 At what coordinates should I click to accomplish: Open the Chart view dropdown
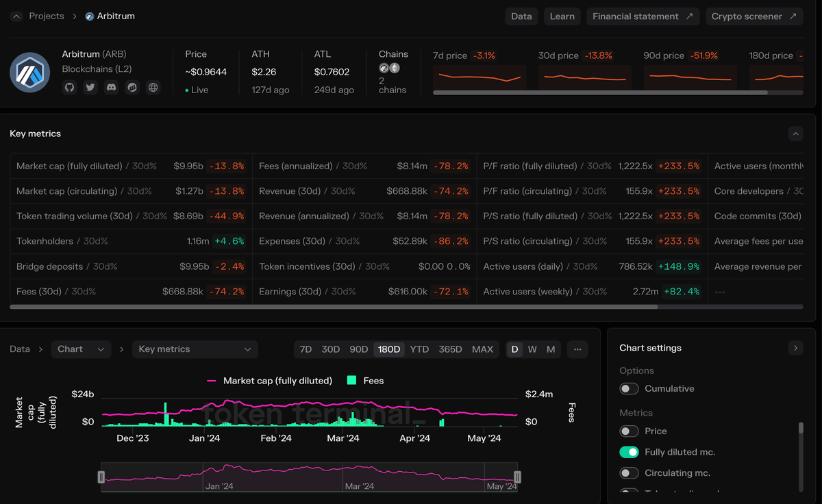pos(81,349)
